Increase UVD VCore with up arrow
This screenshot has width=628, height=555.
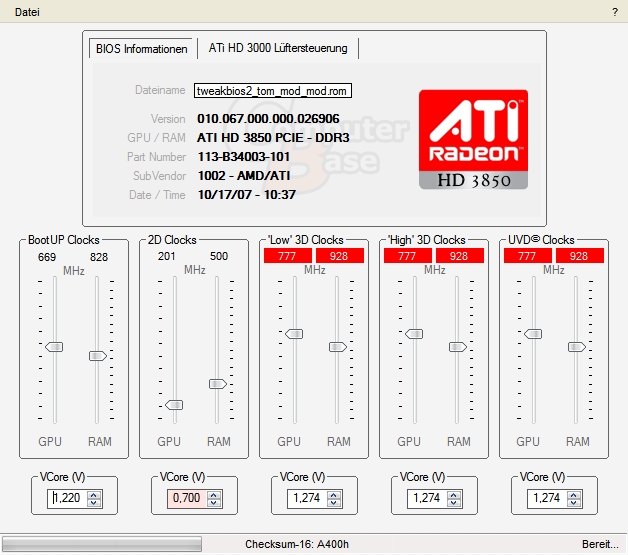coord(574,495)
